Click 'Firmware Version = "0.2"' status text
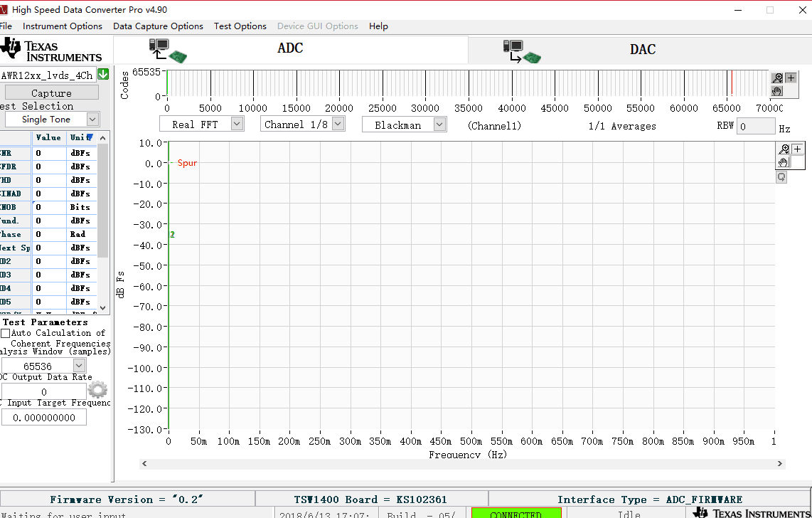Viewport: 812px width, 518px height. pos(127,499)
